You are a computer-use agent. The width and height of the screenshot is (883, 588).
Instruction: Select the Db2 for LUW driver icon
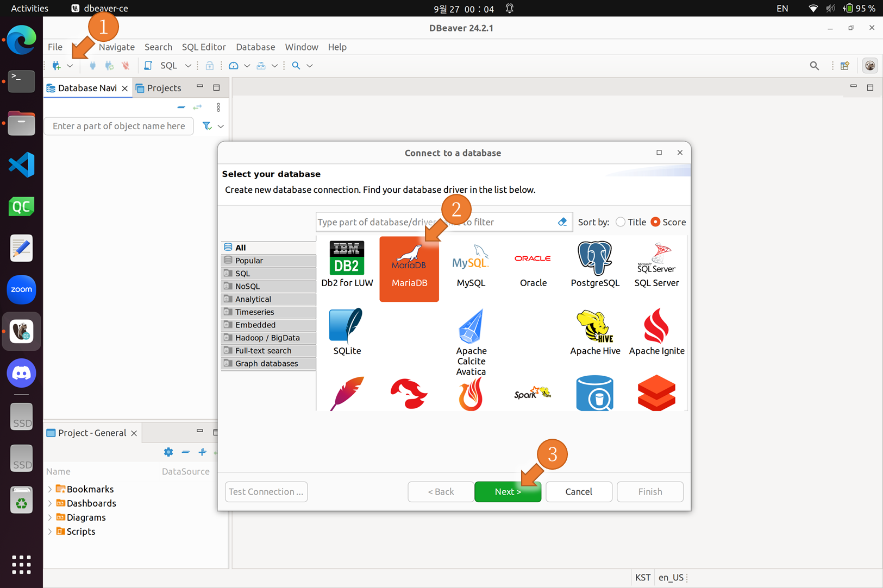point(347,264)
